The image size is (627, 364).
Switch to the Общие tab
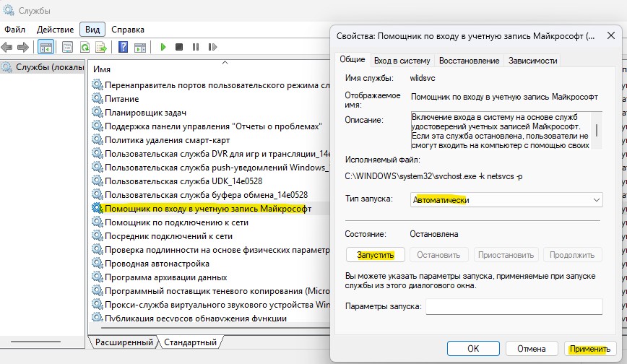tap(353, 60)
